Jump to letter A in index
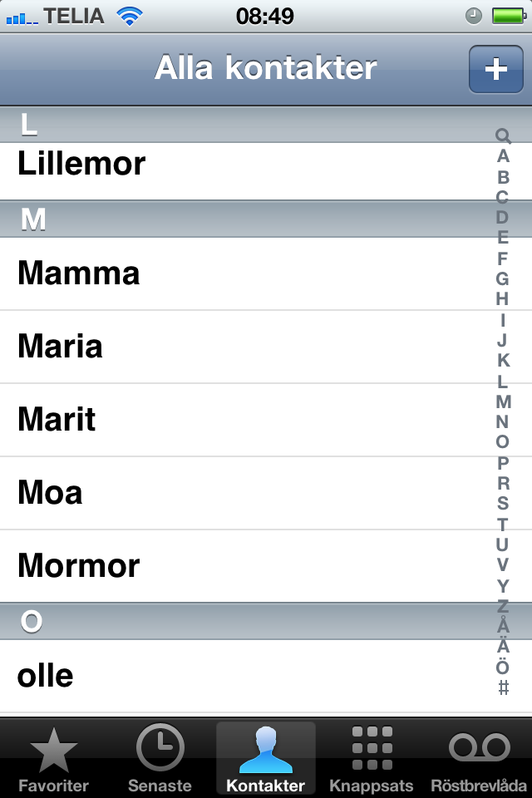The height and width of the screenshot is (798, 532). tap(503, 155)
